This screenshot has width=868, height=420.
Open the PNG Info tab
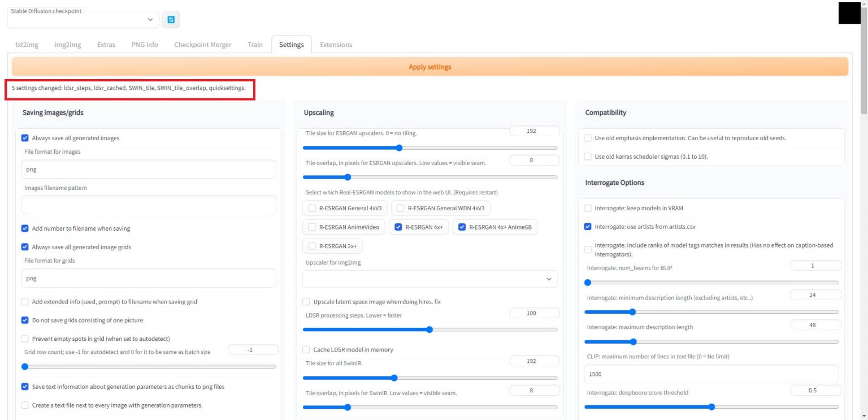(145, 45)
